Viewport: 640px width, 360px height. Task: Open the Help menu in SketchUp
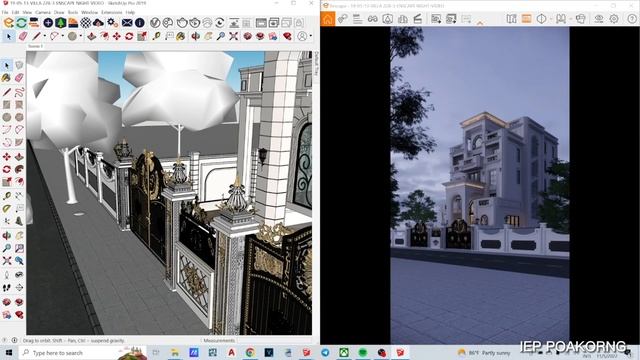coord(130,13)
